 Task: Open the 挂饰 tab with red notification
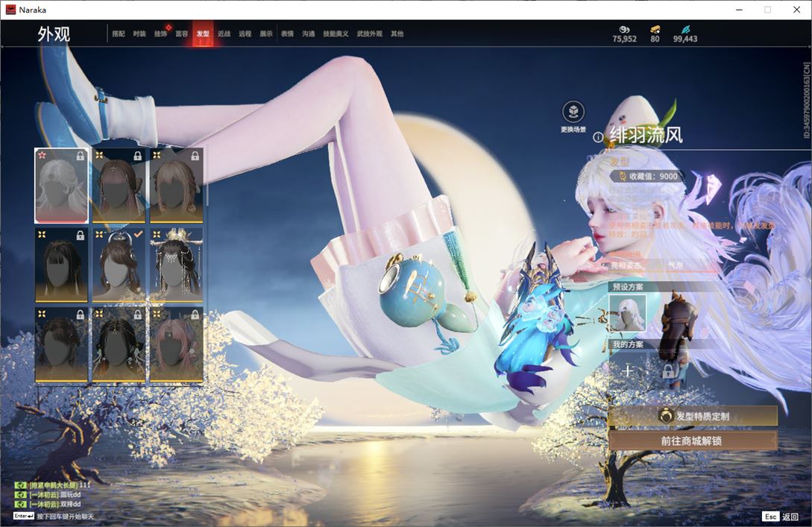(x=160, y=34)
